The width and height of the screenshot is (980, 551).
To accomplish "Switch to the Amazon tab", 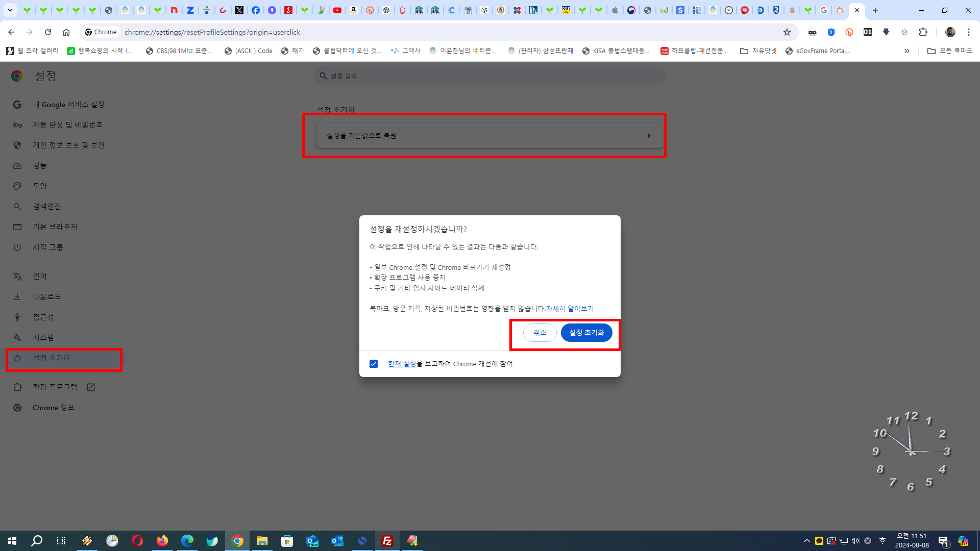I will pos(354,10).
